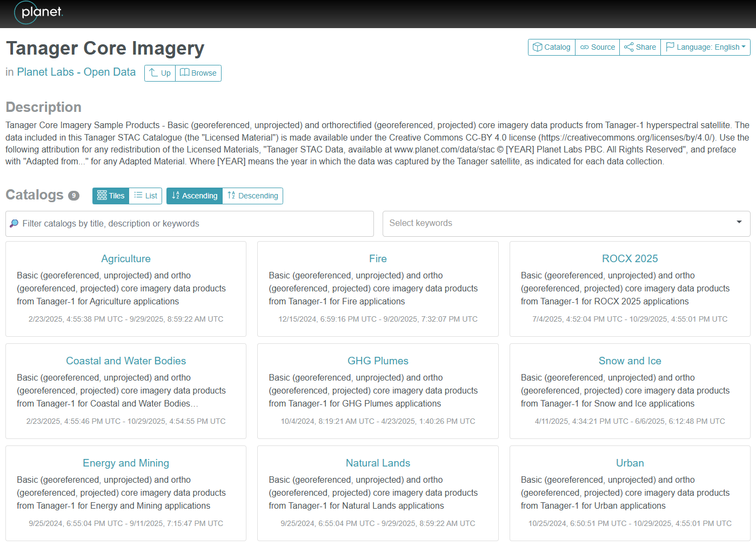Go Up one catalog level
756x546 pixels.
tap(160, 73)
